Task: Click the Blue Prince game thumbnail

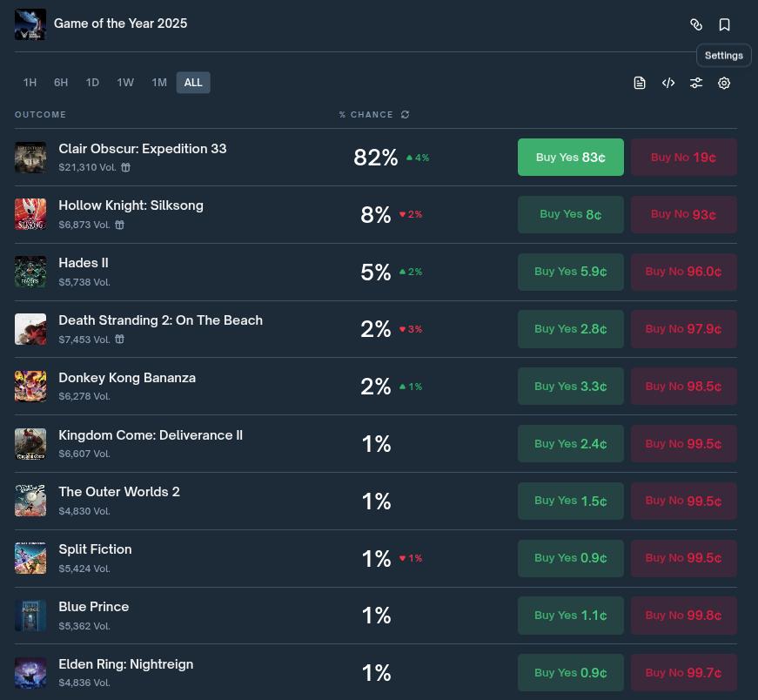Action: 30,616
